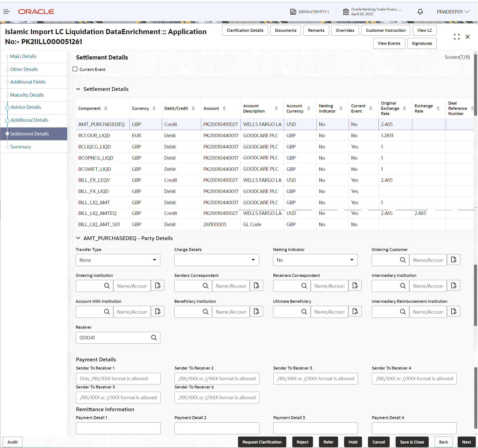Click the Ordering Customer party details fetch icon
This screenshot has height=448, width=478.
tap(454, 260)
